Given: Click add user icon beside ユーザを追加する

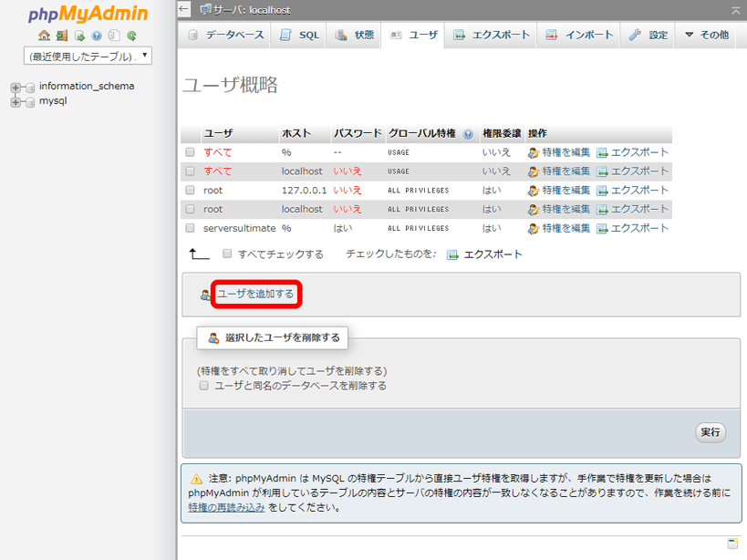Looking at the screenshot, I should [205, 296].
